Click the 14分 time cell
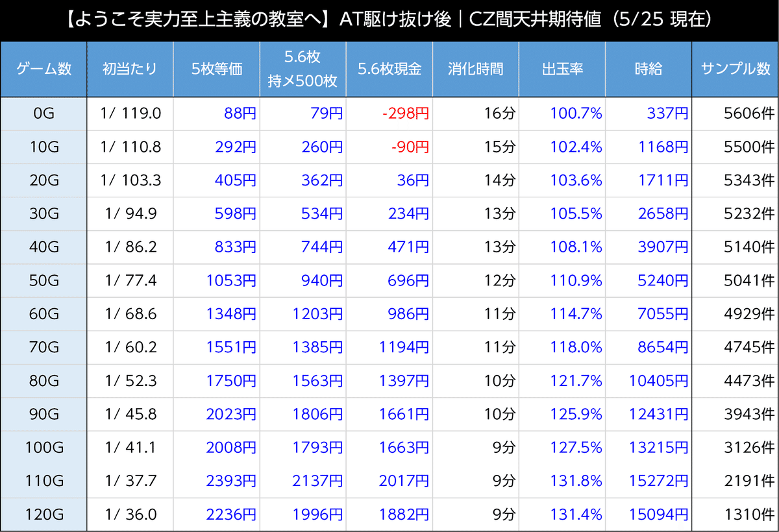Image resolution: width=779 pixels, height=532 pixels. [x=475, y=180]
